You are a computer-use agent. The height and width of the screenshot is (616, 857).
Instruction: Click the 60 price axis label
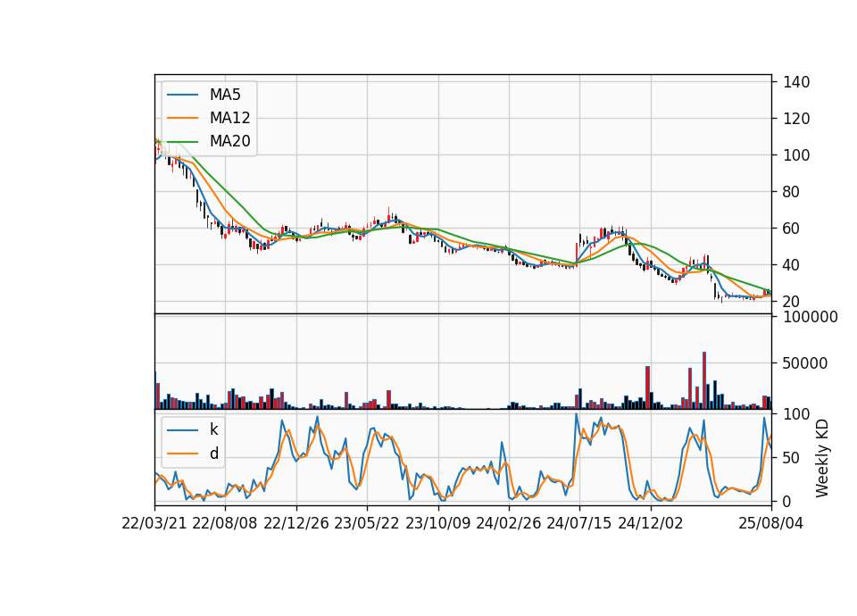coord(792,229)
